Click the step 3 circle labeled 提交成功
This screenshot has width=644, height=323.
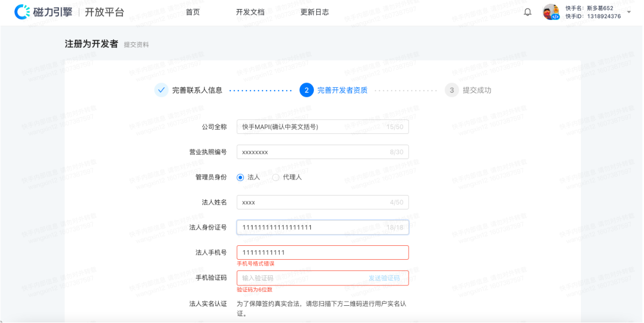coord(452,90)
